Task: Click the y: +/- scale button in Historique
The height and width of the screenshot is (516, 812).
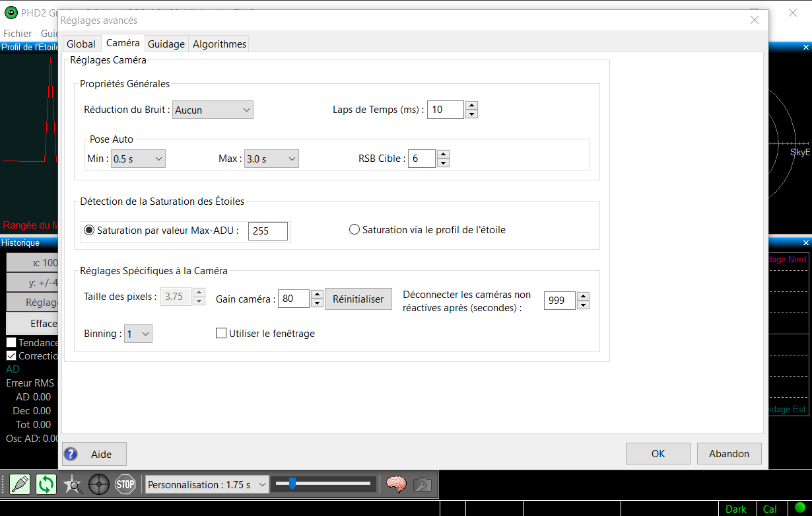Action: tap(33, 282)
